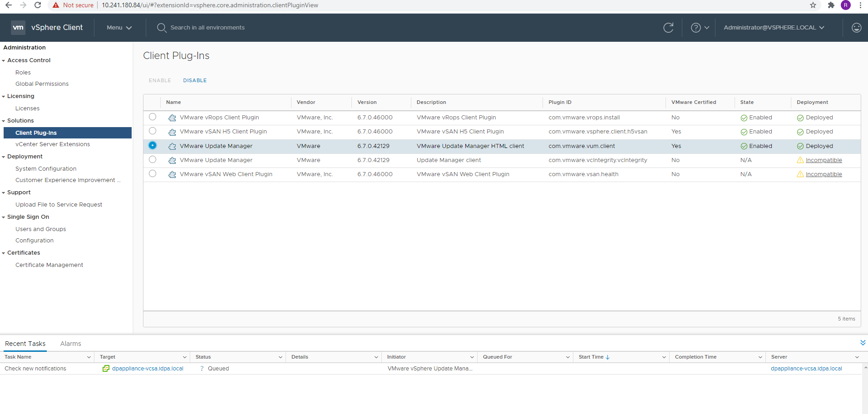Image resolution: width=868 pixels, height=414 pixels.
Task: Click the Search in all environments field
Action: pyautogui.click(x=207, y=27)
